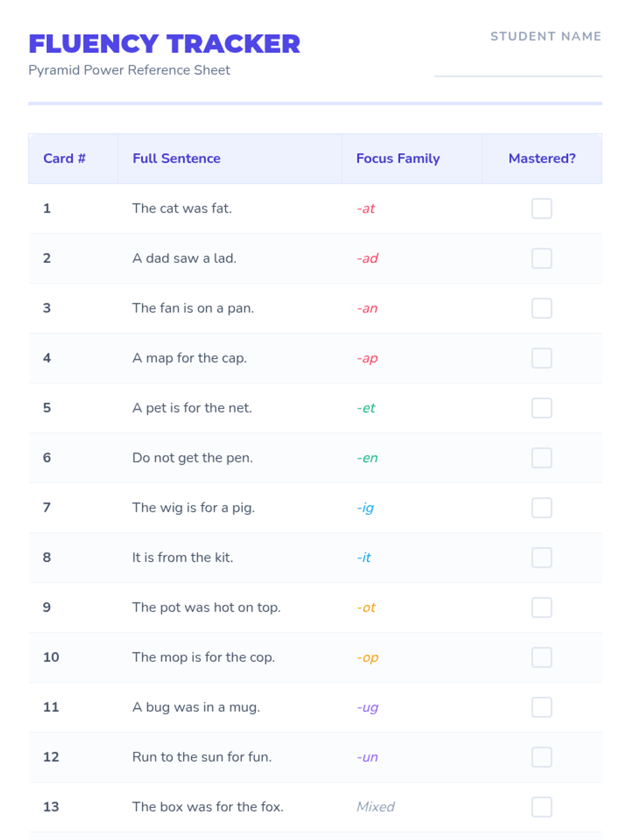Click the 'Card #' column header
Screen dimensions: 630x840
[64, 159]
